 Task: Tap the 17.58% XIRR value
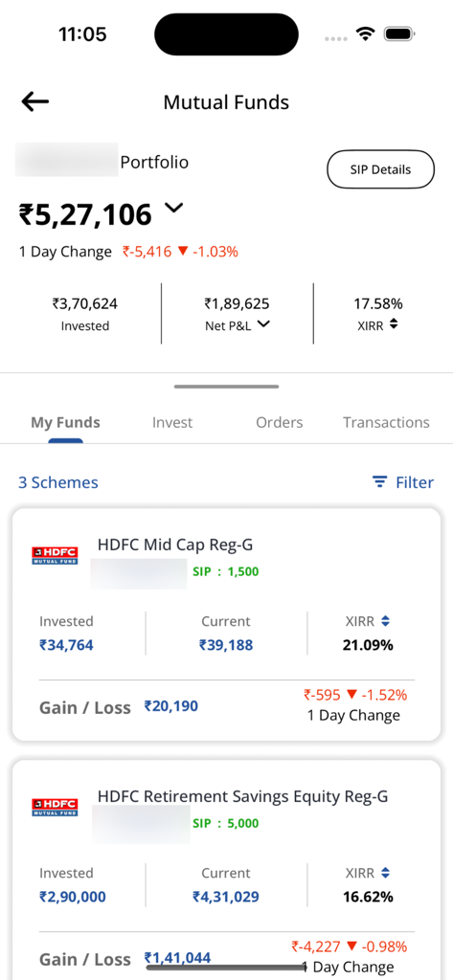coord(378,304)
